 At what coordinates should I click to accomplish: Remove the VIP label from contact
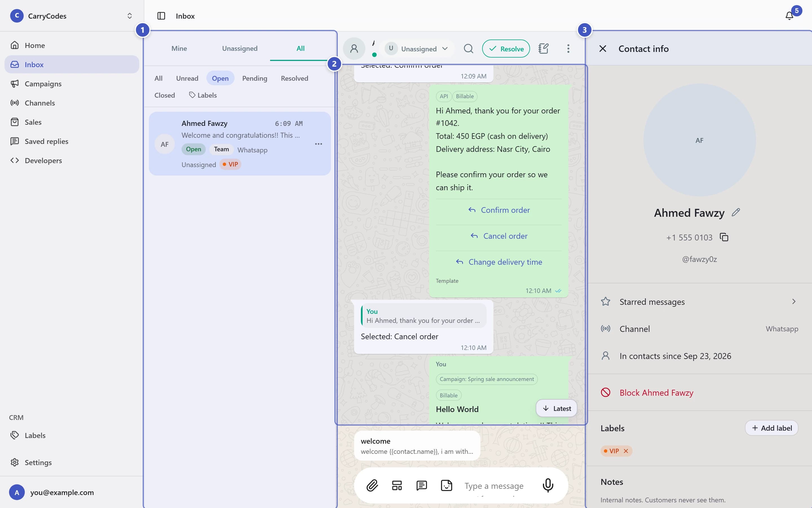(x=626, y=451)
